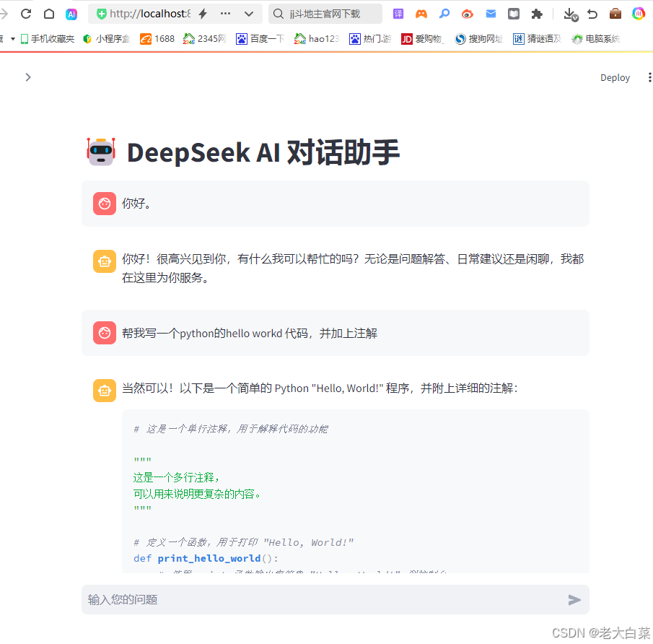Click the search magnifier icon in search box
653x644 pixels.
tap(279, 14)
